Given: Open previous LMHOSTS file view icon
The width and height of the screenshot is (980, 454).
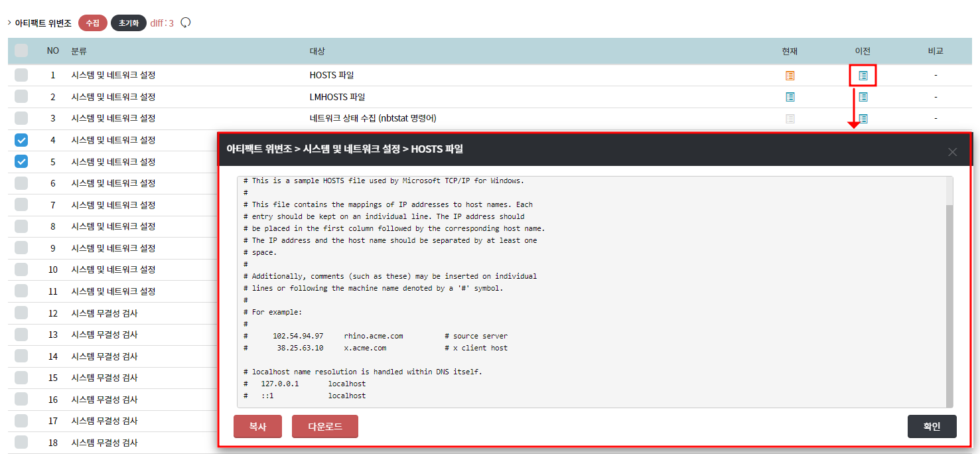Looking at the screenshot, I should tap(863, 97).
